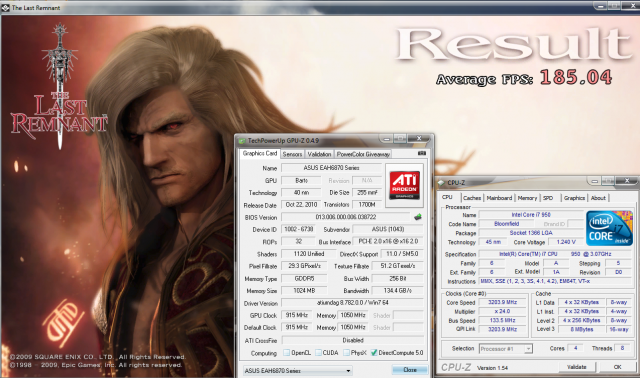Uncheck the DirectCompute 5.0 checkbox
This screenshot has height=378, width=640.
click(x=374, y=352)
